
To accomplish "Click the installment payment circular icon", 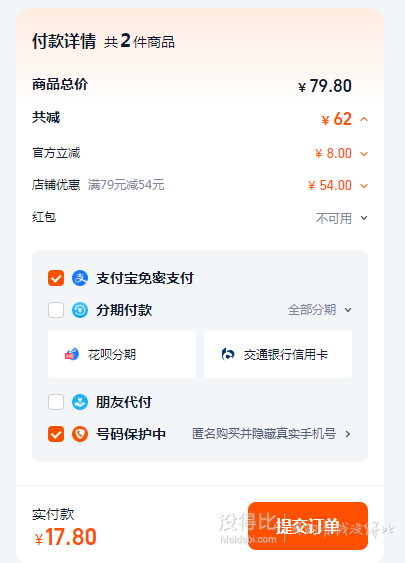I will [80, 310].
